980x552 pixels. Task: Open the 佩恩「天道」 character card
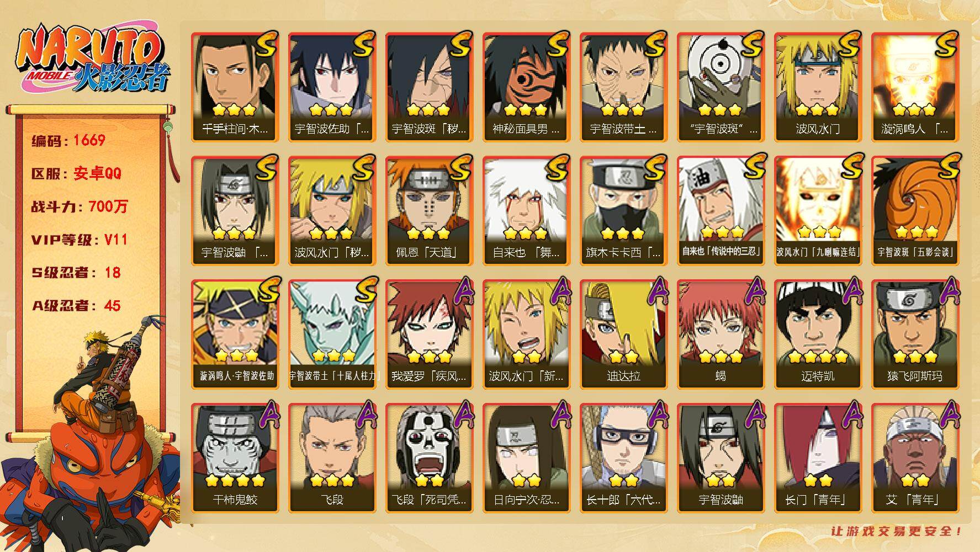tap(428, 210)
